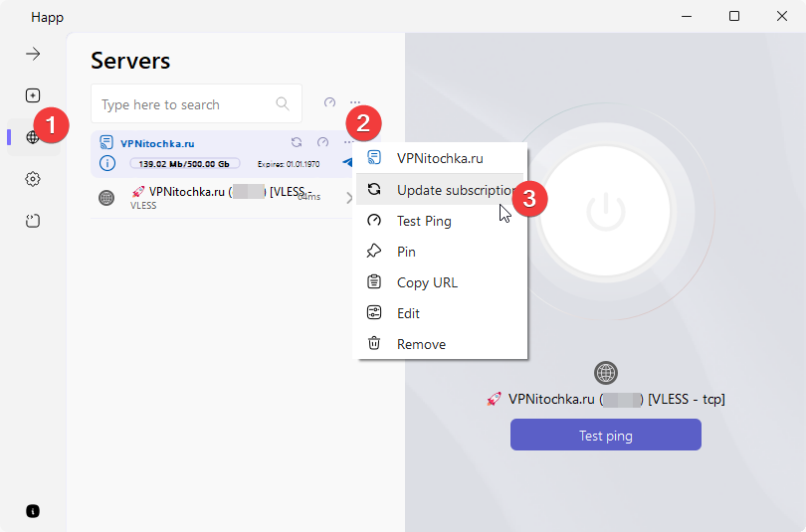Image resolution: width=806 pixels, height=532 pixels.
Task: Click into the Type here to search field
Action: (x=196, y=103)
